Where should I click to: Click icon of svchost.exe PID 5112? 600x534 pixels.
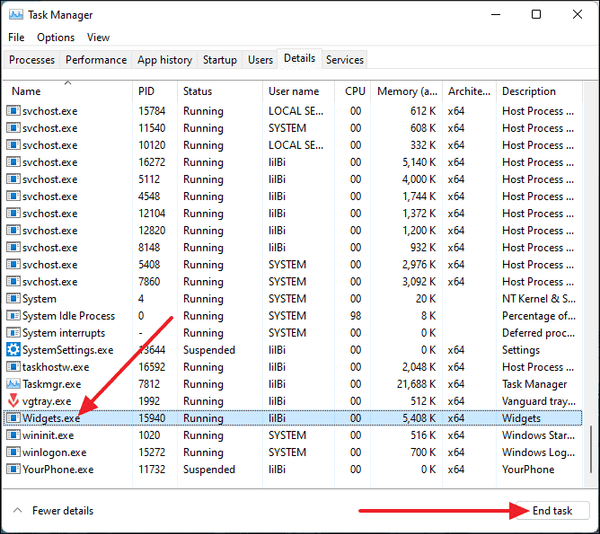tap(13, 179)
